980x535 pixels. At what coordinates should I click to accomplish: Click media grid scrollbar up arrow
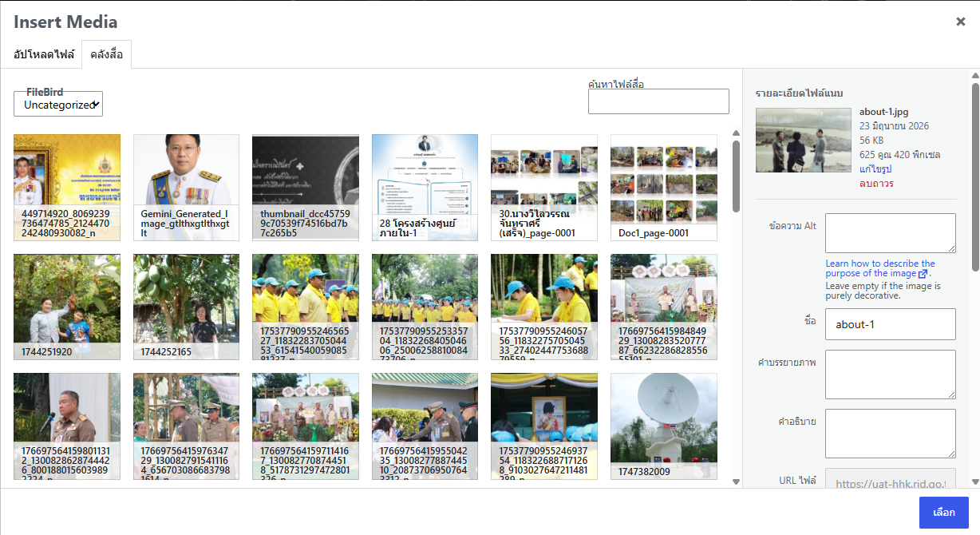coord(736,134)
